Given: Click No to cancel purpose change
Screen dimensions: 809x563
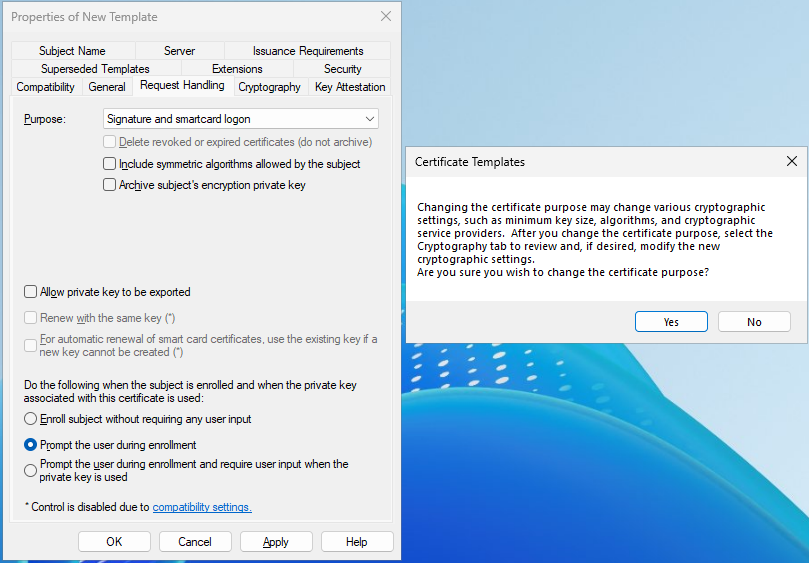Looking at the screenshot, I should [x=754, y=322].
